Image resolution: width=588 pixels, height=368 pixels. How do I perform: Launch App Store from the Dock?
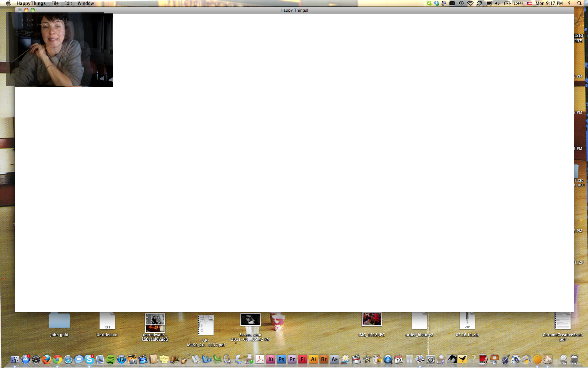(25, 359)
